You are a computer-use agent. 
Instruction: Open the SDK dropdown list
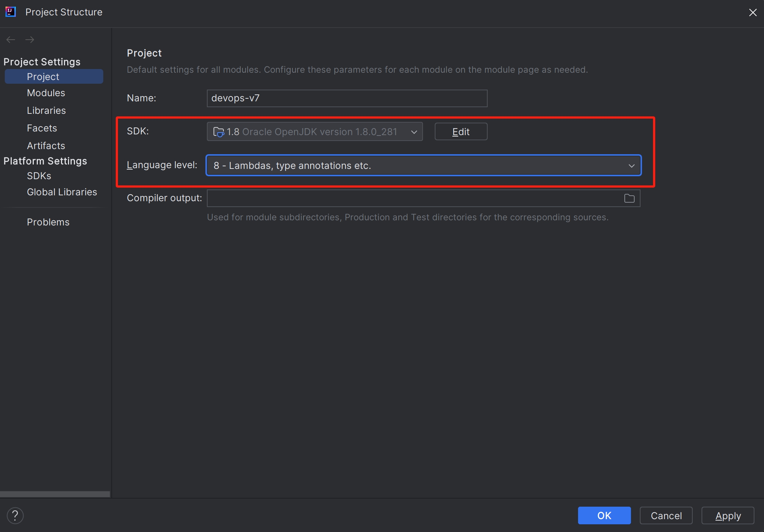pyautogui.click(x=414, y=132)
